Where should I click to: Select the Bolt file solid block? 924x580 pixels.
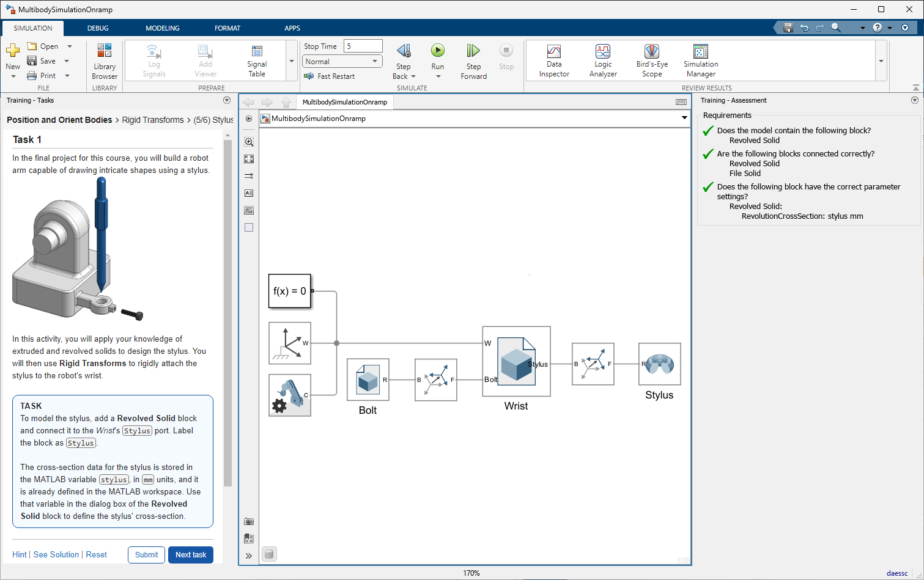368,380
